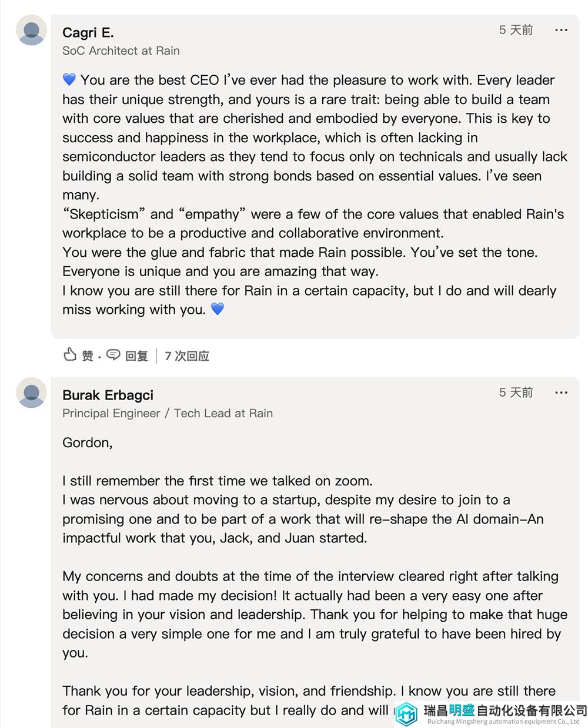
Task: Click SoC Architect at Rain subtitle
Action: [121, 51]
